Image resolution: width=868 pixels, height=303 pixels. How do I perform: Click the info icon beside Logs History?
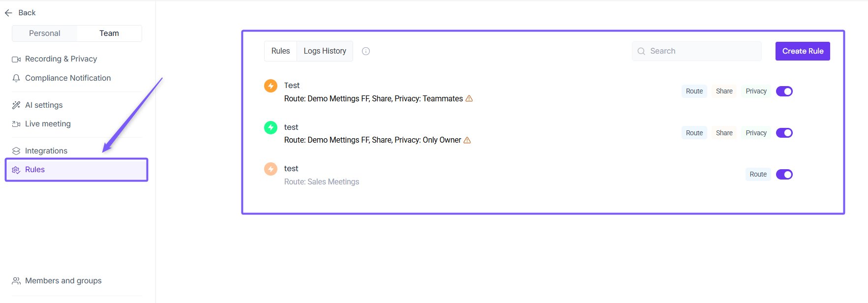point(366,51)
